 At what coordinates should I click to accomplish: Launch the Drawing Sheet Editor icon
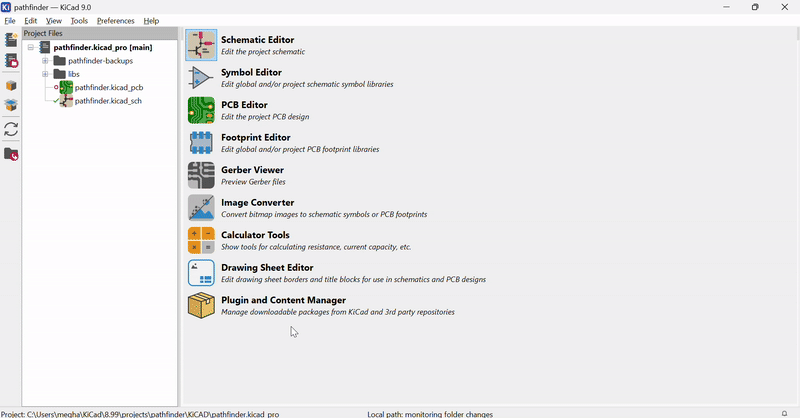pos(201,273)
